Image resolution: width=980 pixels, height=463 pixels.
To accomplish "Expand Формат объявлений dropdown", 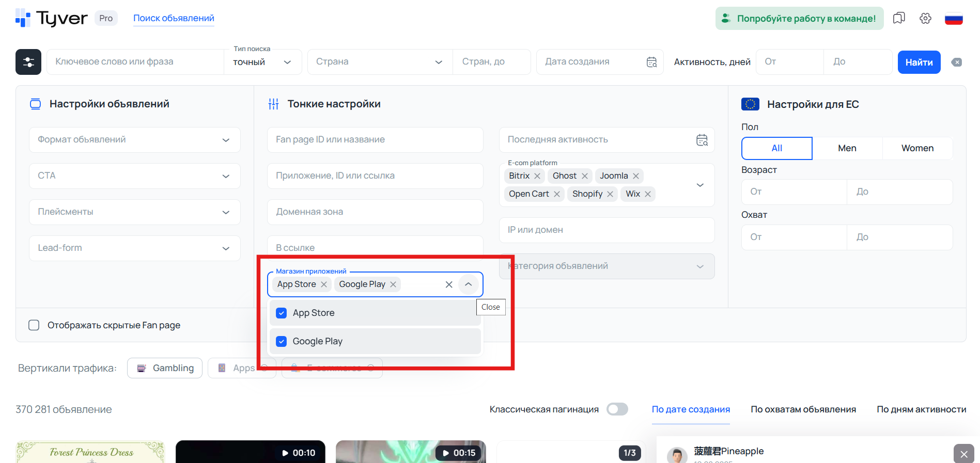I will click(135, 140).
